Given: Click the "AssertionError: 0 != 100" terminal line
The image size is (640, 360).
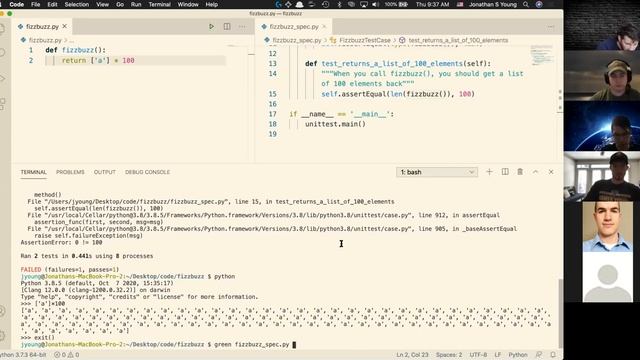Looking at the screenshot, I should pos(61,242).
